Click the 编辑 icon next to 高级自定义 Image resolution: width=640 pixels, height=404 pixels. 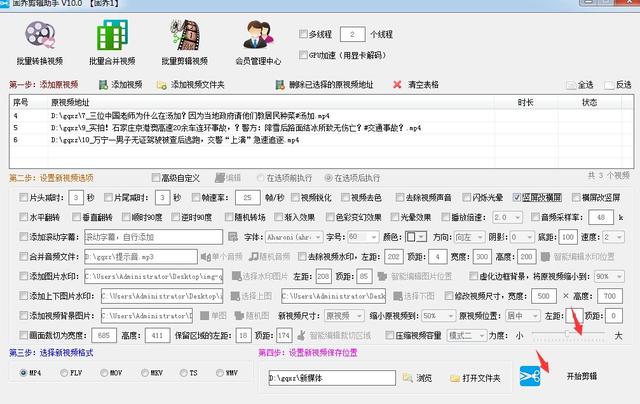[x=220, y=178]
